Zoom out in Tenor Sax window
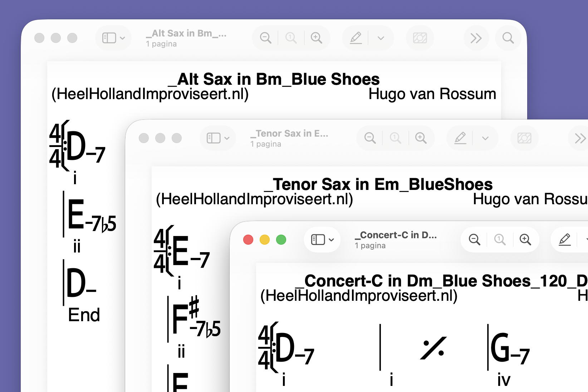The height and width of the screenshot is (392, 588). click(x=370, y=138)
